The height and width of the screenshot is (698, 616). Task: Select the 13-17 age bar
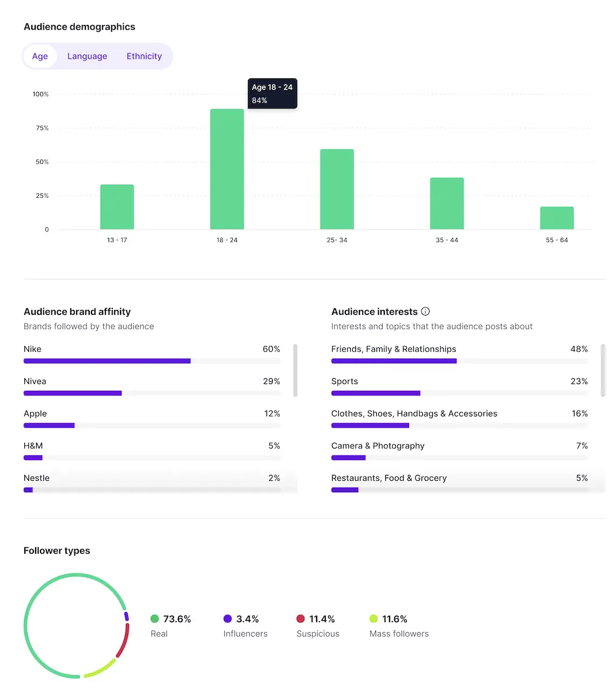117,205
